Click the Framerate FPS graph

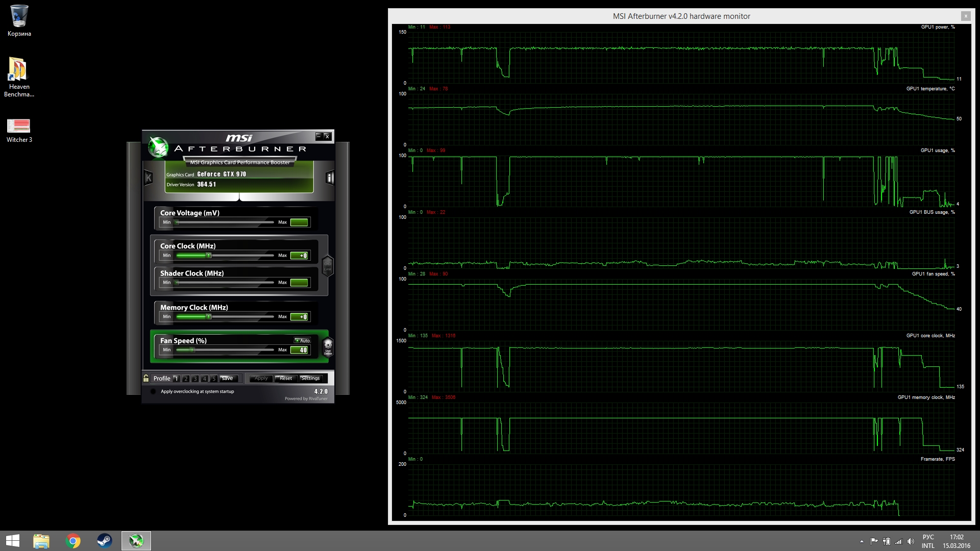(681, 490)
